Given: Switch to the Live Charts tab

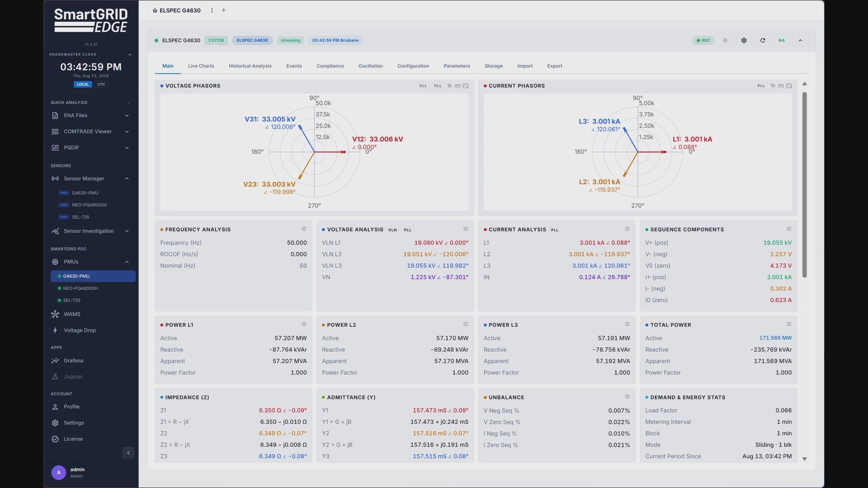Looking at the screenshot, I should [x=201, y=66].
